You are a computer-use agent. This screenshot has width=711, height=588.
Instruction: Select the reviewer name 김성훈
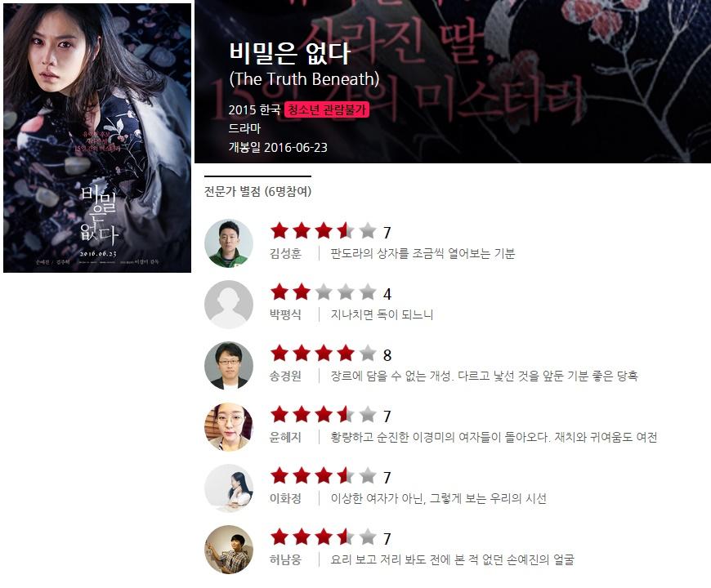(x=285, y=253)
